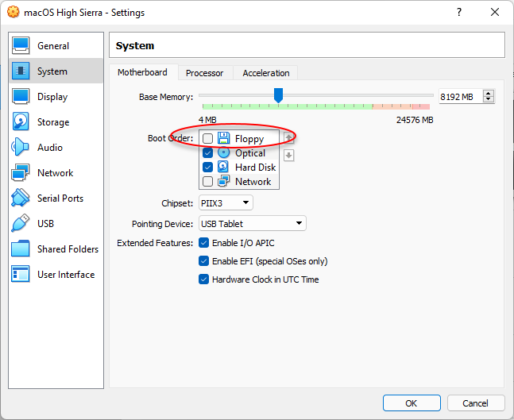Open the Network monitors icon in sidebar
Viewport: 514px width, 420px height.
coord(21,172)
